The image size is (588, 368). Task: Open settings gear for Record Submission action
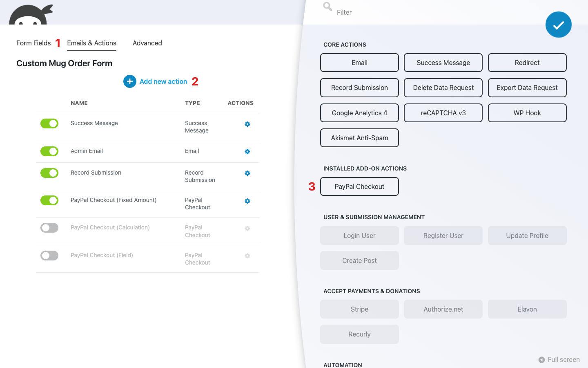point(247,173)
